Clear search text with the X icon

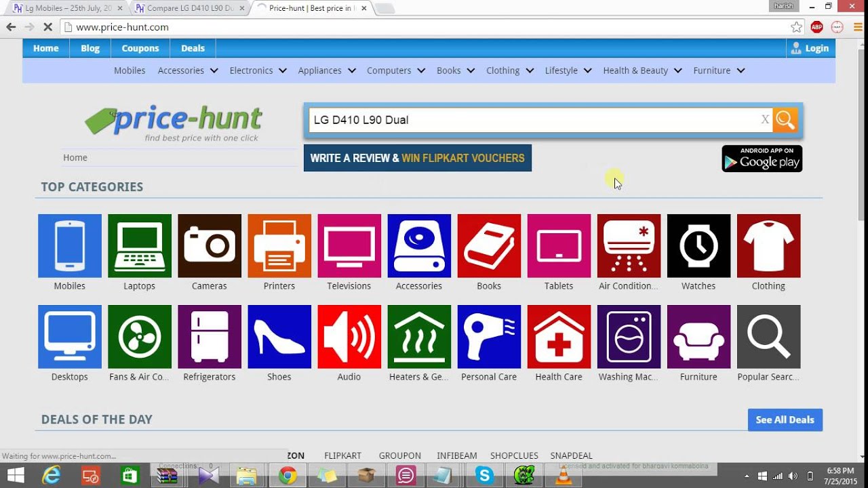coord(765,120)
